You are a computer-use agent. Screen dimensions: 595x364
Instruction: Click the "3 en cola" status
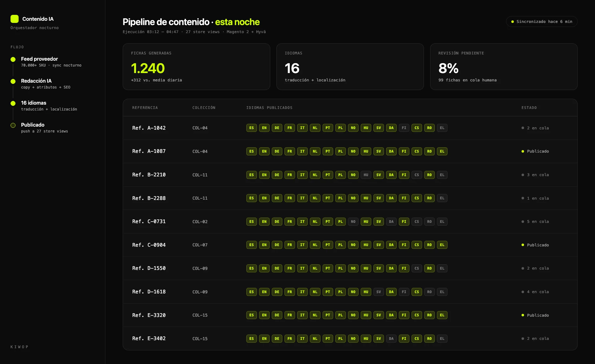535,175
